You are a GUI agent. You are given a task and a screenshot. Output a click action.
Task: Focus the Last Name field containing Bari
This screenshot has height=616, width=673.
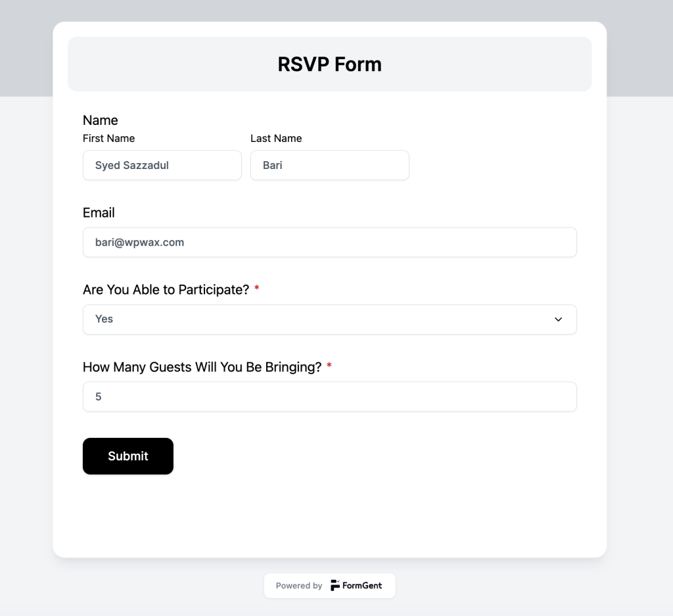tap(330, 165)
